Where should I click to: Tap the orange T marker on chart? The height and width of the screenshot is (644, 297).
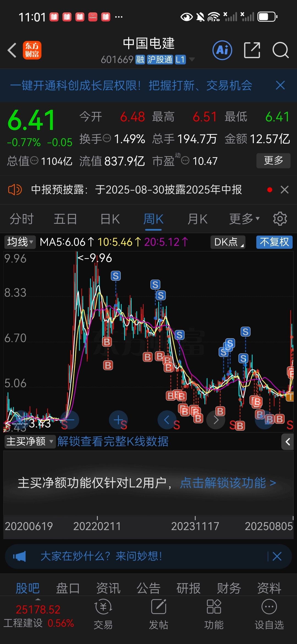(290, 397)
